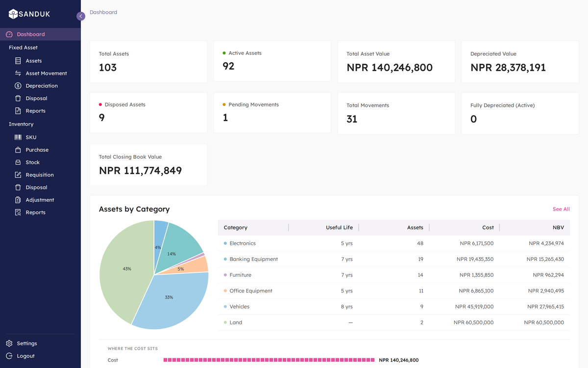Select the Electronics category row
Viewport: 588px width, 368px height.
pos(394,243)
